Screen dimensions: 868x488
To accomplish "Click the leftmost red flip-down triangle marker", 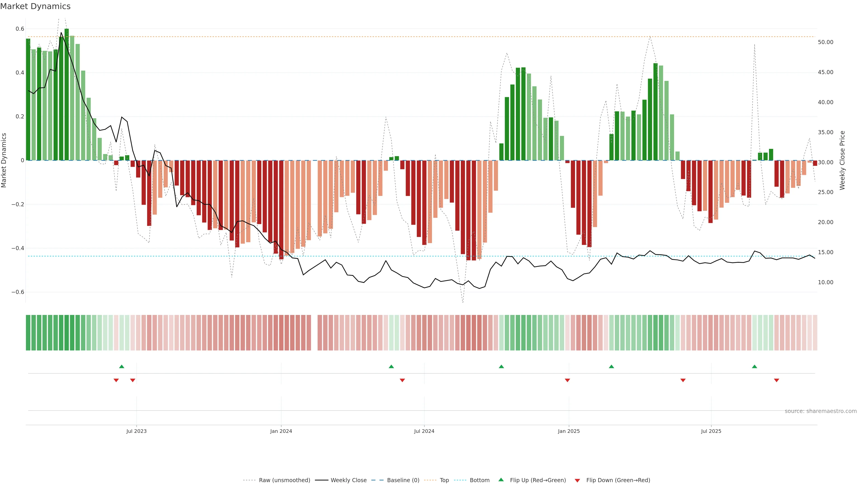I will pos(116,380).
